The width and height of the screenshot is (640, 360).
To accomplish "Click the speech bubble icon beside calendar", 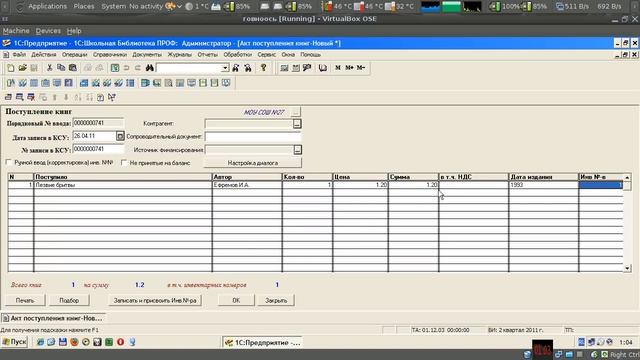I will 307,68.
